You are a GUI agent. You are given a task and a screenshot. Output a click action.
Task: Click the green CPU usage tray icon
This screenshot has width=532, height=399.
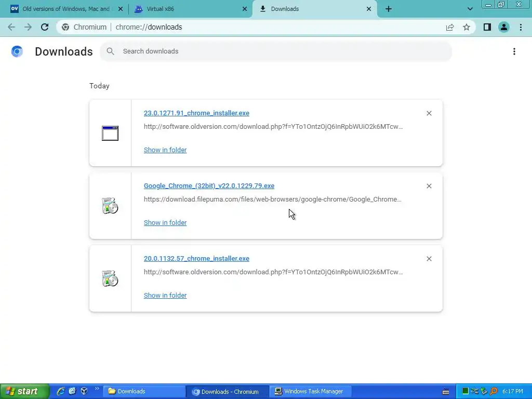(x=465, y=391)
